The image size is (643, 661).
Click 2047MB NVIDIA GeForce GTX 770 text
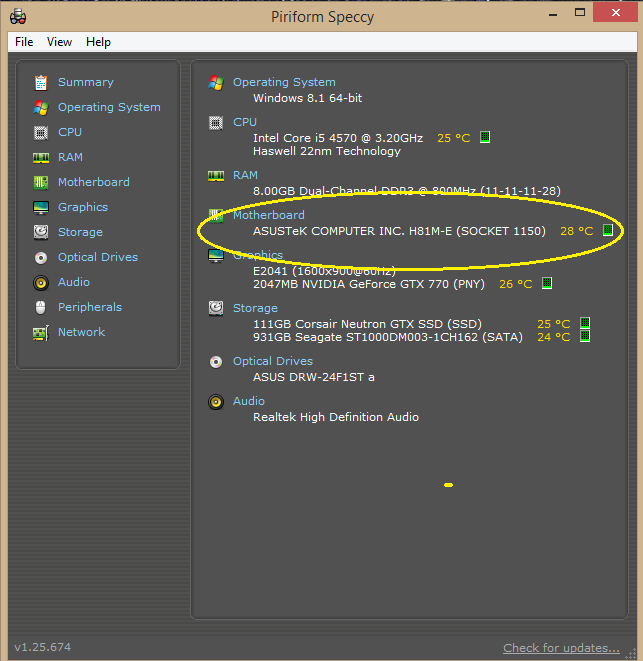point(369,284)
